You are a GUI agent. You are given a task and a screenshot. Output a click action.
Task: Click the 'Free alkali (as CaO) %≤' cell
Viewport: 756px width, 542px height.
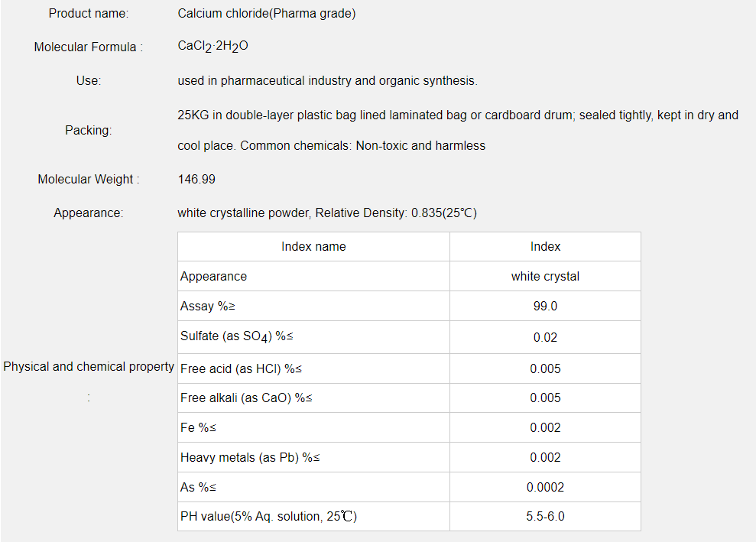[246, 398]
